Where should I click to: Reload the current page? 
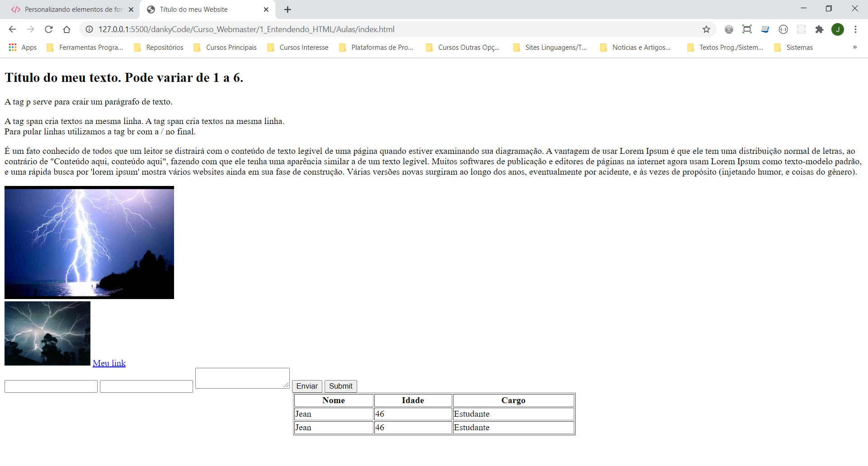coord(48,29)
